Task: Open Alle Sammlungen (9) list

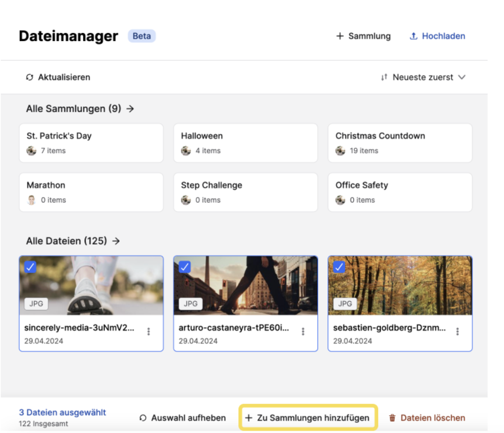Action: coord(80,108)
